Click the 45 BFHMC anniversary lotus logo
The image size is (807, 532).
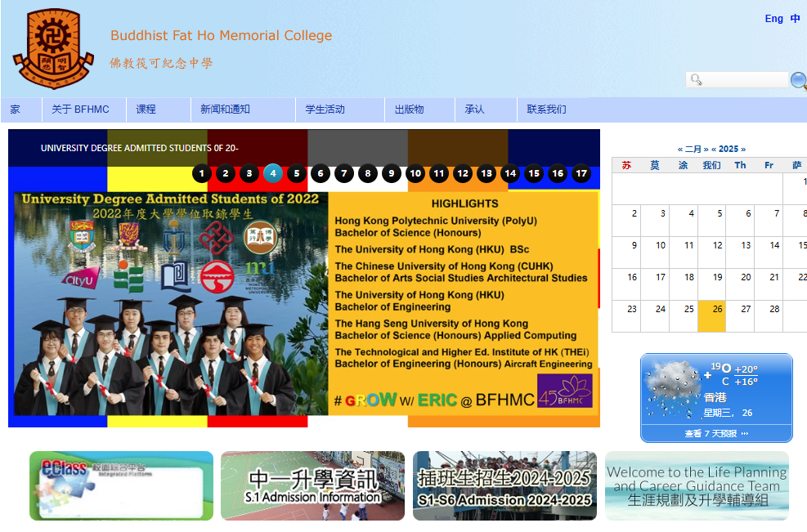coord(565,391)
